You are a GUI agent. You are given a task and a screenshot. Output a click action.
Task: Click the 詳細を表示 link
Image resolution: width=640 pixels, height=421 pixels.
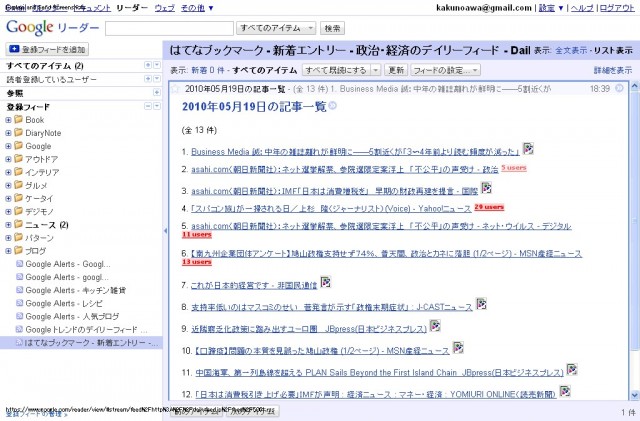(x=613, y=71)
